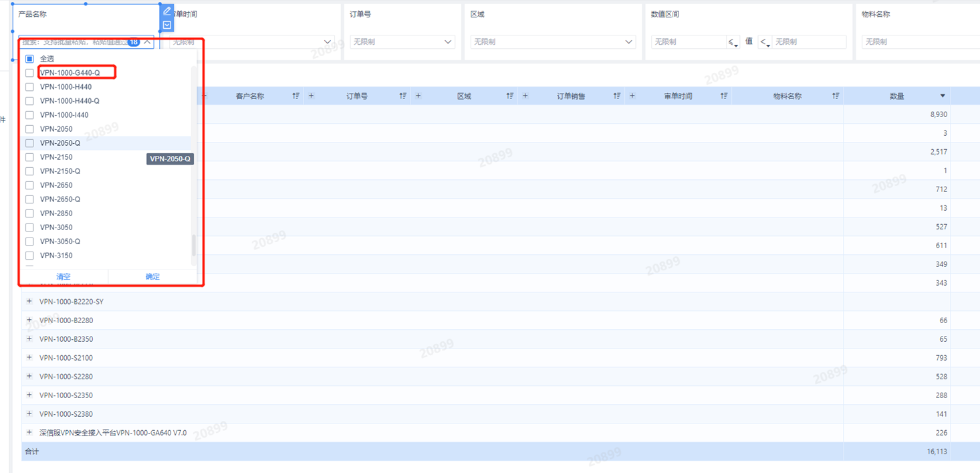The height and width of the screenshot is (473, 980).
Task: Click the plus icon before 订单销售 header
Action: pyautogui.click(x=525, y=96)
